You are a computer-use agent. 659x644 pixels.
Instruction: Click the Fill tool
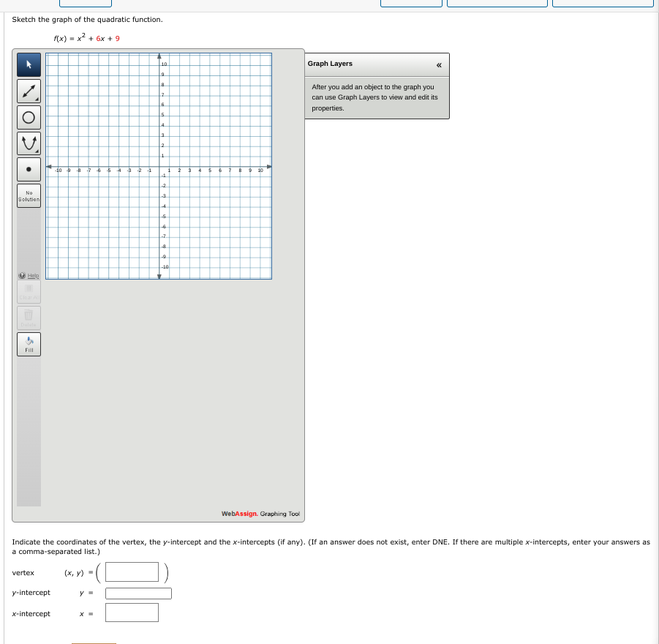[28, 343]
